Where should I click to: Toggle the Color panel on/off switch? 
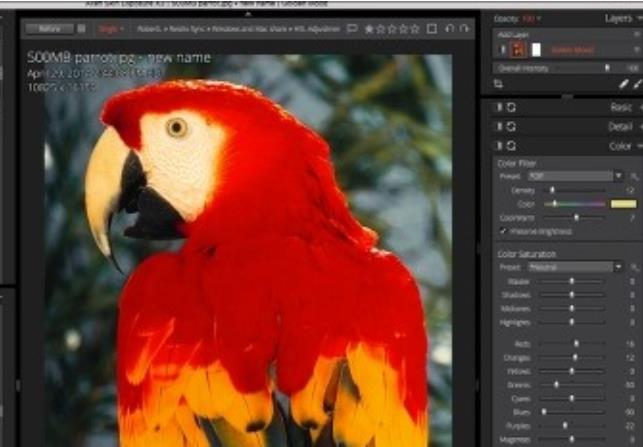499,146
